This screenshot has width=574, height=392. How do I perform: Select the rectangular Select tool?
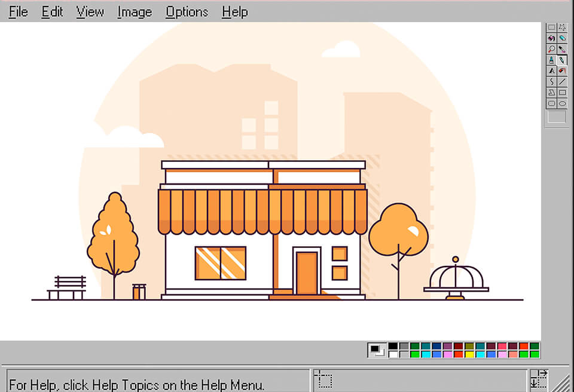(x=551, y=27)
